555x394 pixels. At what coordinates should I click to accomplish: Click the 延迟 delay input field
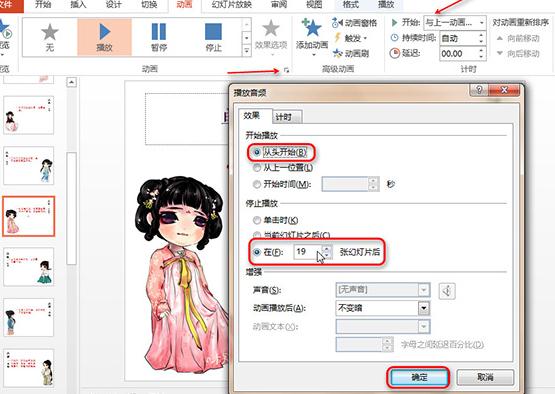click(459, 53)
